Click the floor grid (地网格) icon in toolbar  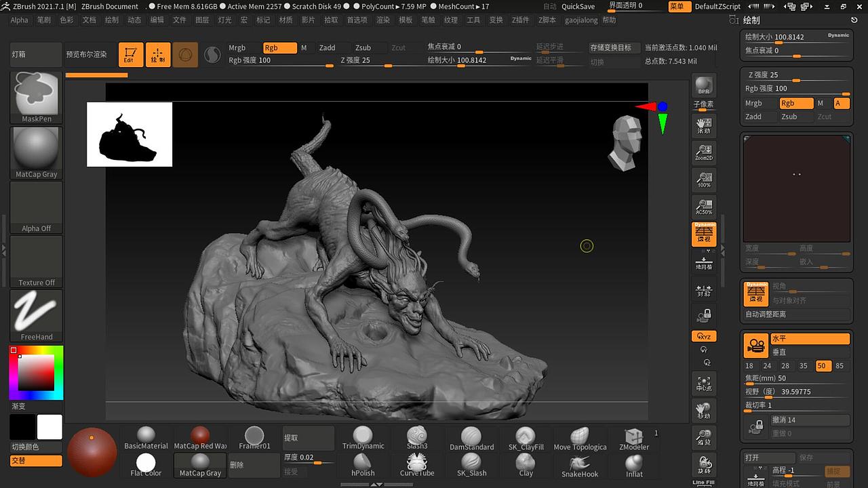click(x=704, y=262)
